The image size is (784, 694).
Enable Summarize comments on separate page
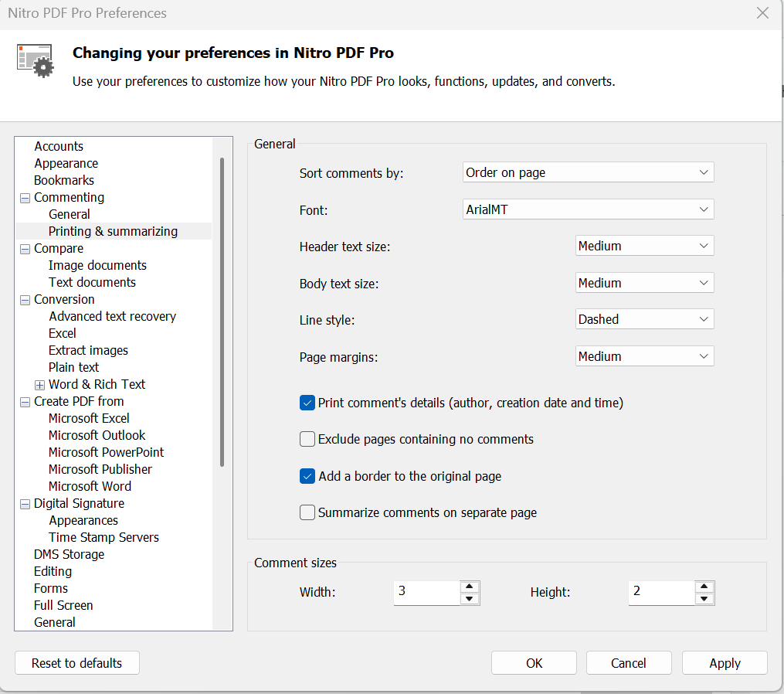(307, 512)
